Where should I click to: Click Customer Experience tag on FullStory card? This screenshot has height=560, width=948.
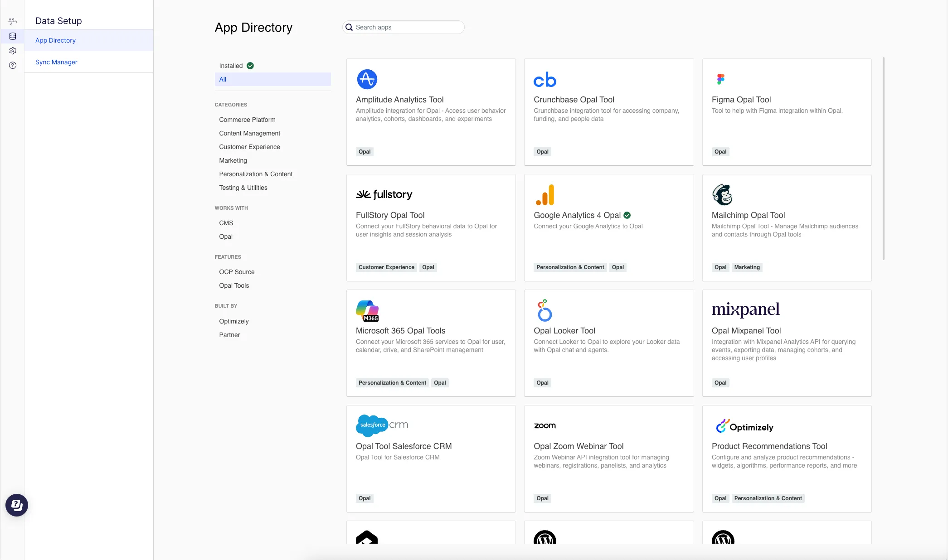(386, 267)
